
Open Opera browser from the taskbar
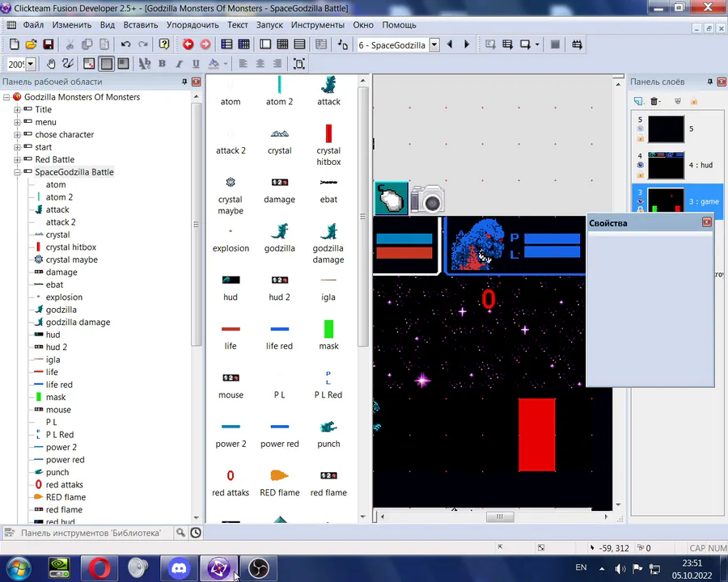pyautogui.click(x=99, y=568)
